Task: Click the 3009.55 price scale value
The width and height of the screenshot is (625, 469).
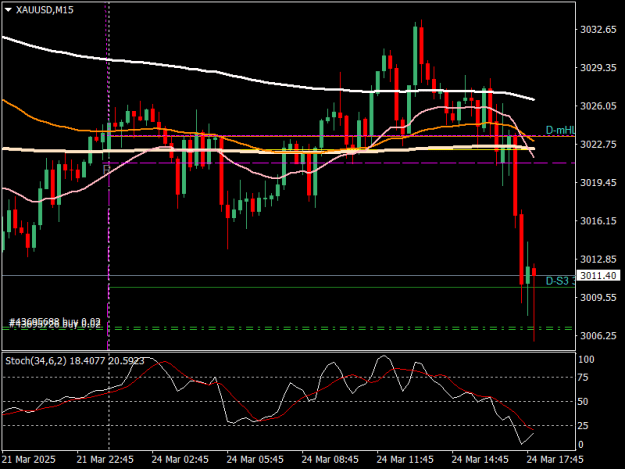Action: click(598, 298)
